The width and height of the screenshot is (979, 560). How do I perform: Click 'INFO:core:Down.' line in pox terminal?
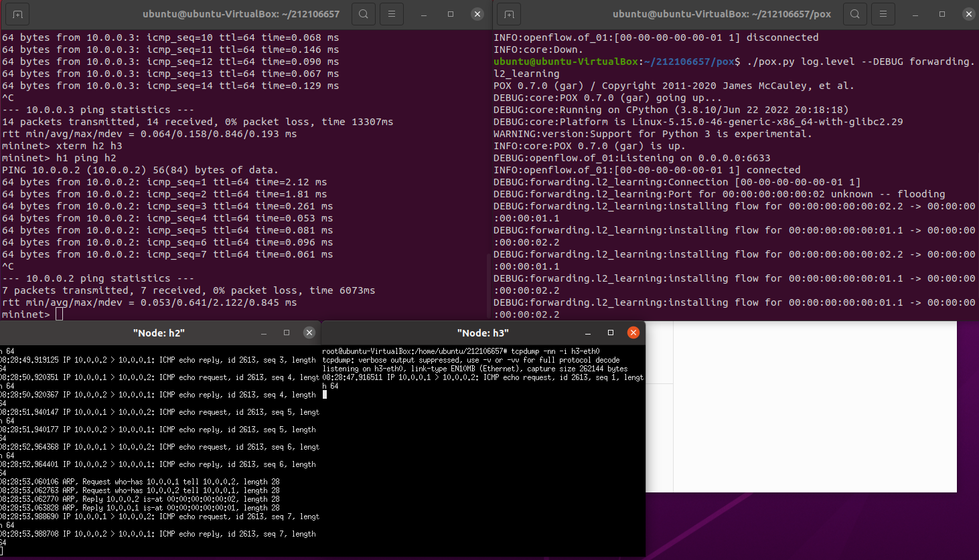(538, 50)
